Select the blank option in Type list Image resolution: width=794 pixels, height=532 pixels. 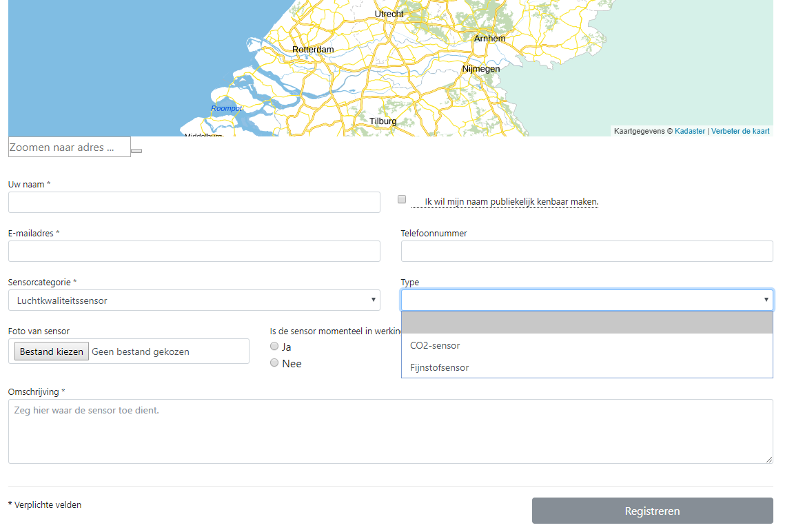(587, 323)
